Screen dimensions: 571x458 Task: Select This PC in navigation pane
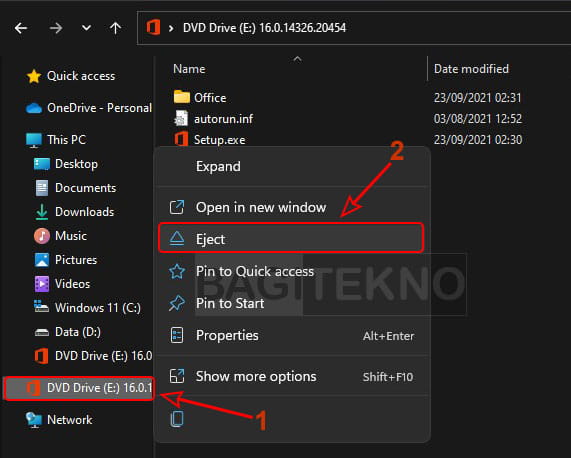point(67,140)
